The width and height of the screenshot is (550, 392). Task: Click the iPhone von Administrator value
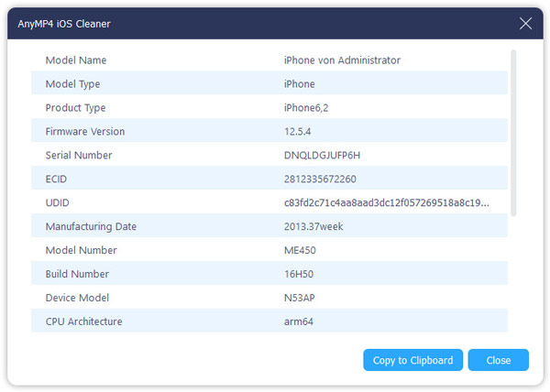342,60
